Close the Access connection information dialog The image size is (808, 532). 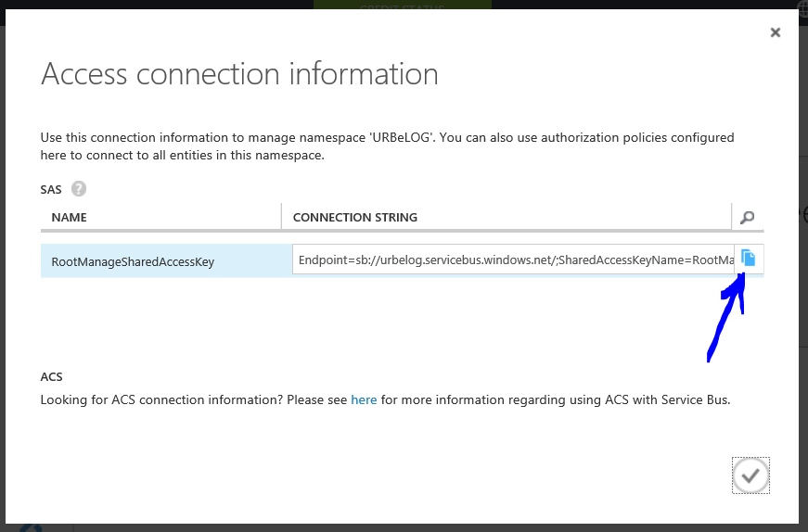coord(776,32)
